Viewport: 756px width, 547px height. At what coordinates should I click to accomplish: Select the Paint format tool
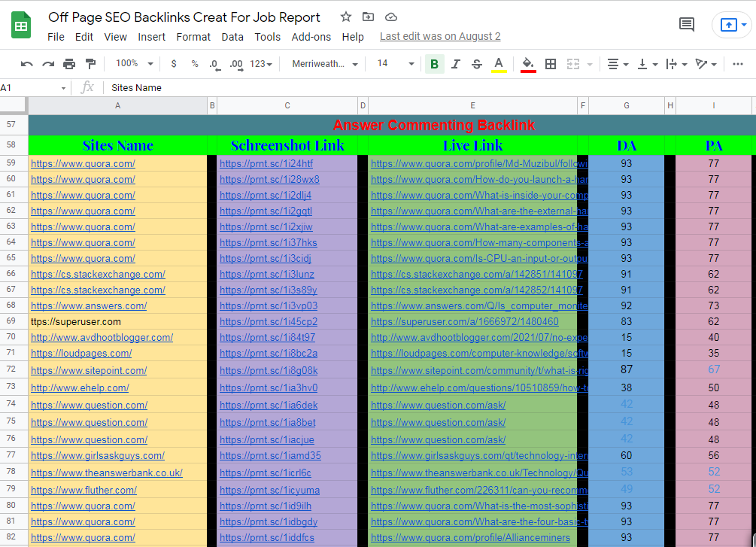pos(88,63)
